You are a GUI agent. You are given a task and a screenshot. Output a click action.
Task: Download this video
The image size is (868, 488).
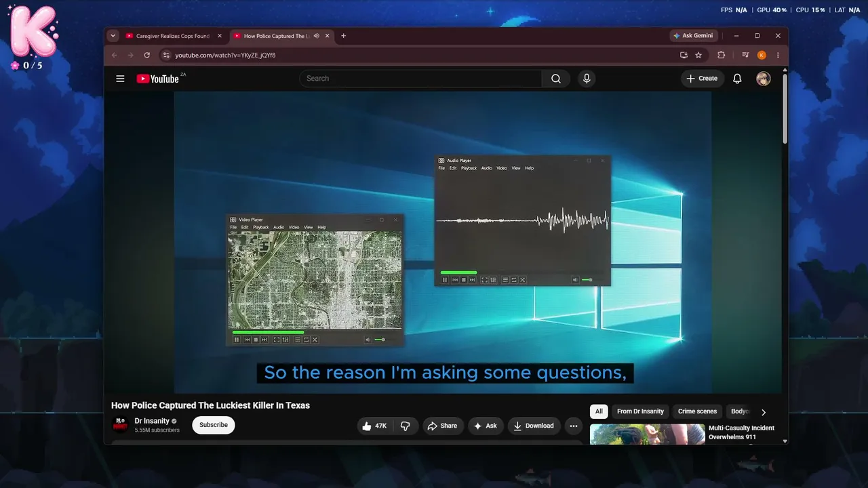(534, 426)
